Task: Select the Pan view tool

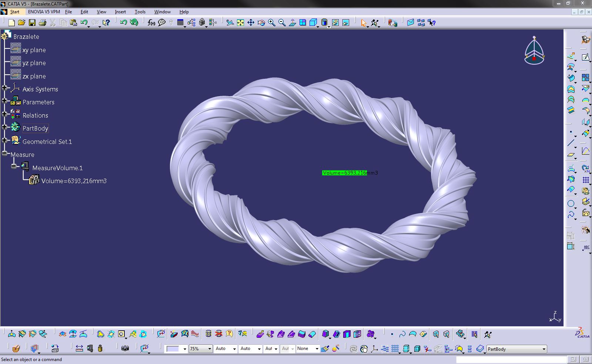Action: tap(251, 23)
